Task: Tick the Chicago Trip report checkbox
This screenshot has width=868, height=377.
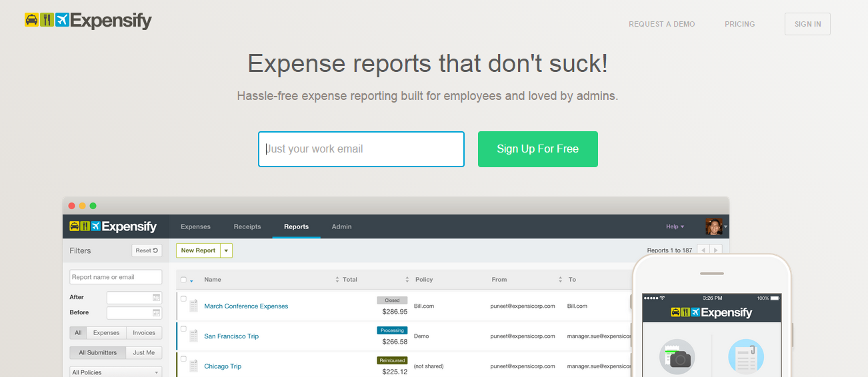Action: 183,359
